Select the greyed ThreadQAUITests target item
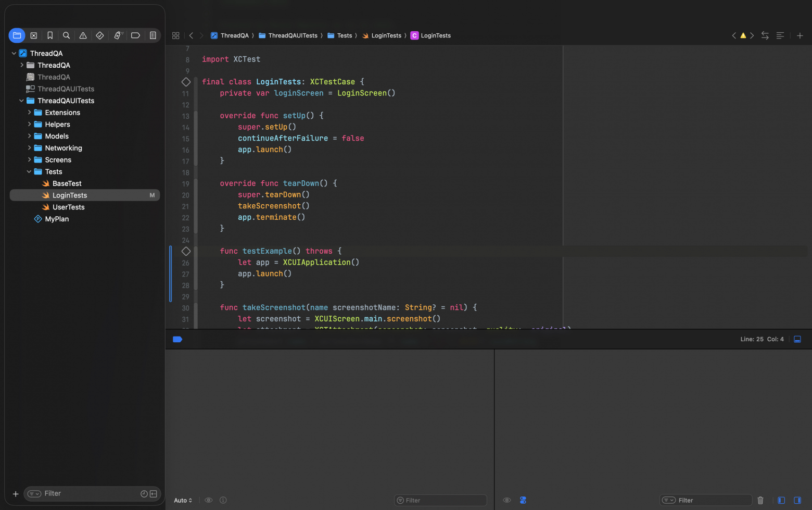Image resolution: width=812 pixels, height=510 pixels. click(x=66, y=89)
